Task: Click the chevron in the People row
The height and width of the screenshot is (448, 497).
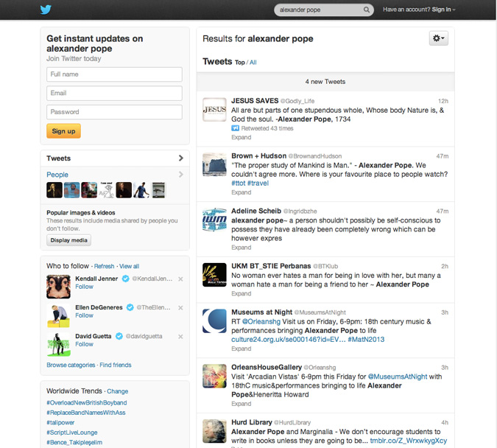Action: click(180, 175)
